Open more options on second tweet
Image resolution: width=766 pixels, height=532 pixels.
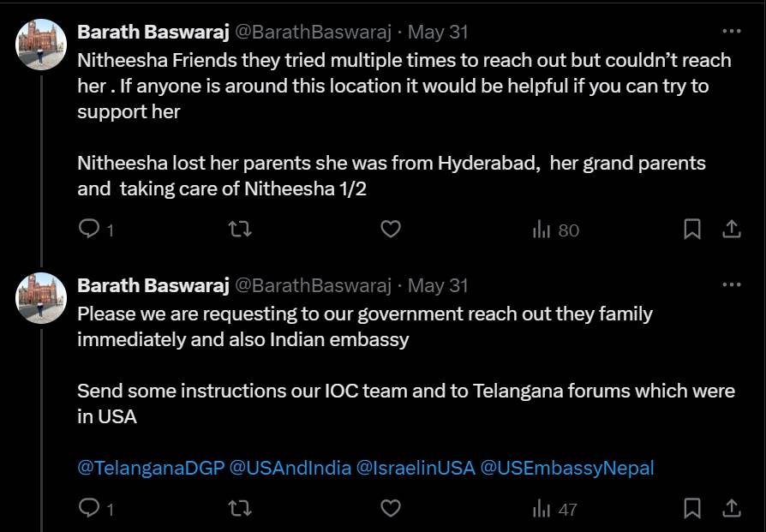point(731,285)
